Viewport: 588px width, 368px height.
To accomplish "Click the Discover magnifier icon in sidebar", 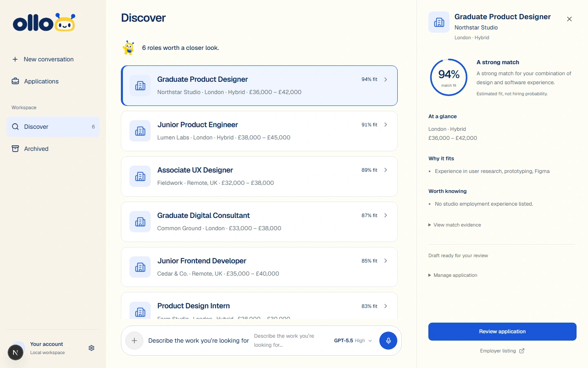I will click(x=16, y=127).
